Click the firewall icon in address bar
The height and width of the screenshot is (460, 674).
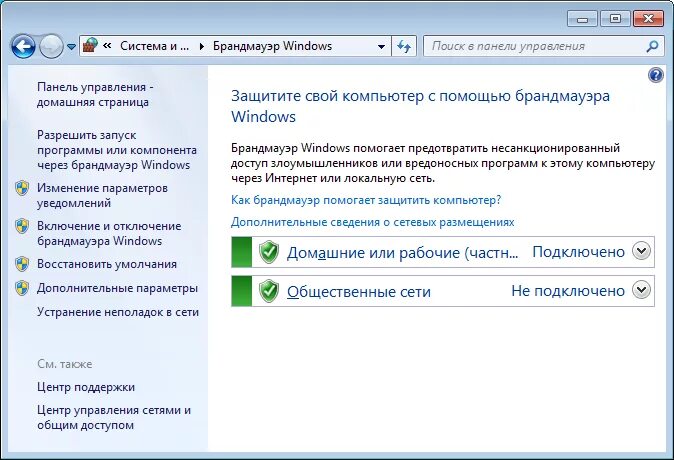tap(90, 46)
